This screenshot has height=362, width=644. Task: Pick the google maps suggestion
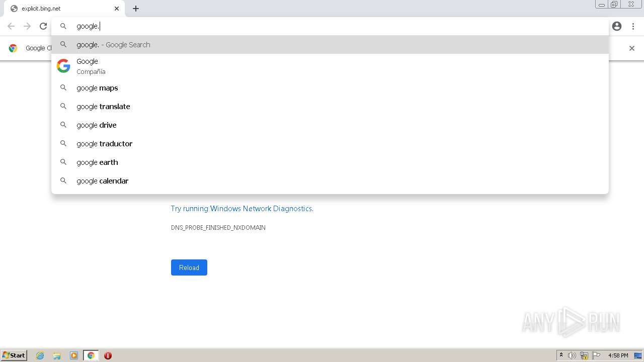[330, 88]
